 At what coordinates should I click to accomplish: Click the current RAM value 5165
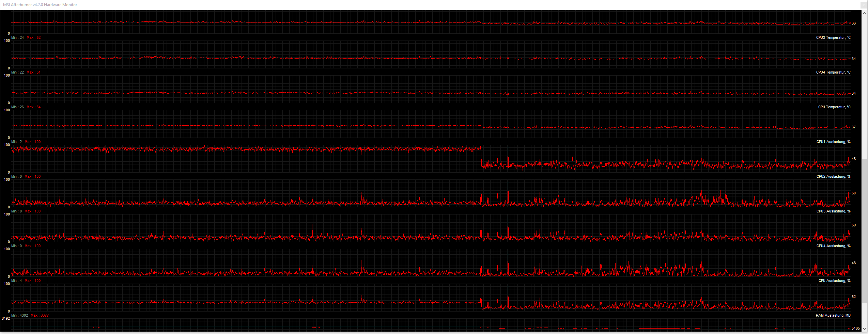(x=856, y=328)
